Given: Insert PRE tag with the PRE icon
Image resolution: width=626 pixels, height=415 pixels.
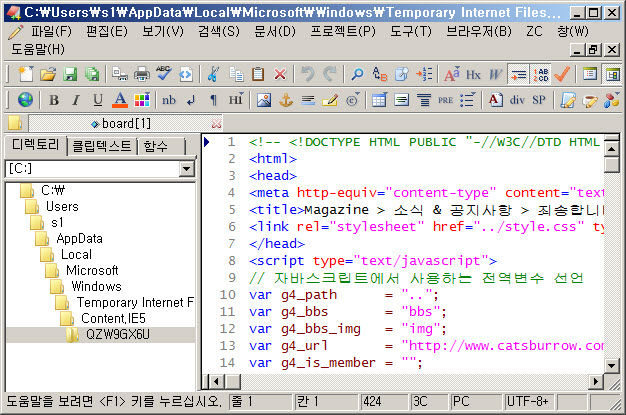Looking at the screenshot, I should click(446, 99).
